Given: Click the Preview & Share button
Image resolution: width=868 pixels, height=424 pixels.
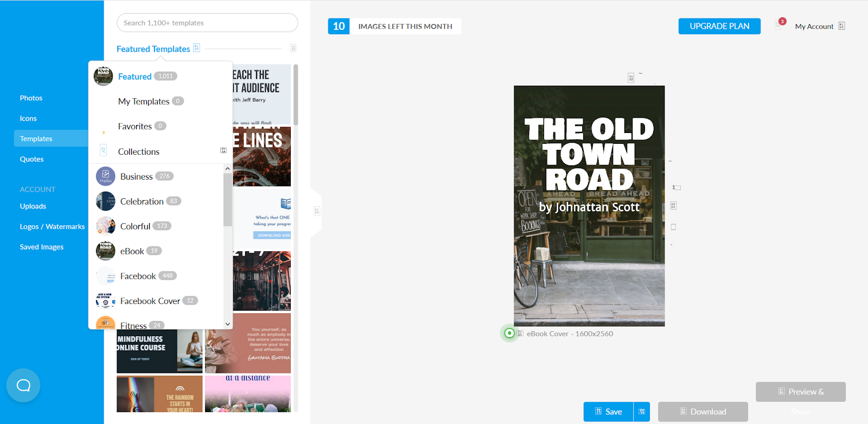Looking at the screenshot, I should point(801,392).
